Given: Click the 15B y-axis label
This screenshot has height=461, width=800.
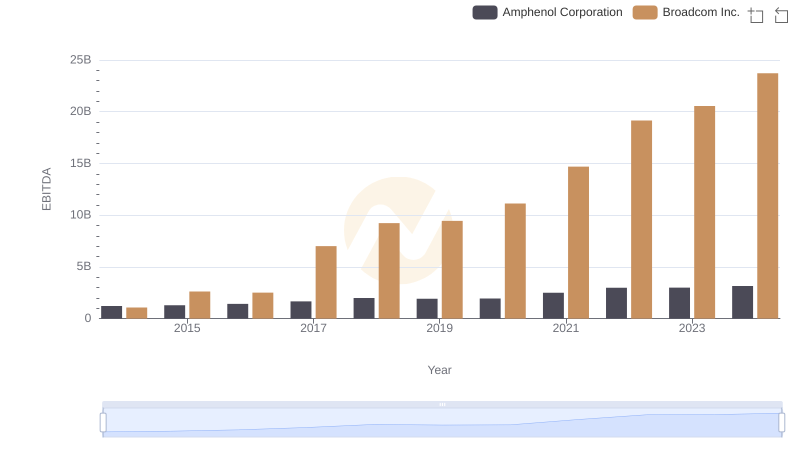Looking at the screenshot, I should tap(81, 163).
